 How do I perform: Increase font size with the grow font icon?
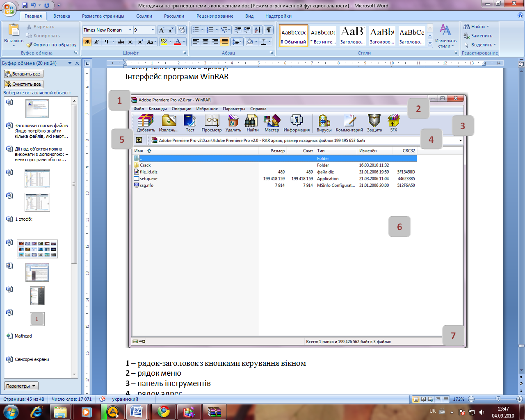(x=162, y=30)
